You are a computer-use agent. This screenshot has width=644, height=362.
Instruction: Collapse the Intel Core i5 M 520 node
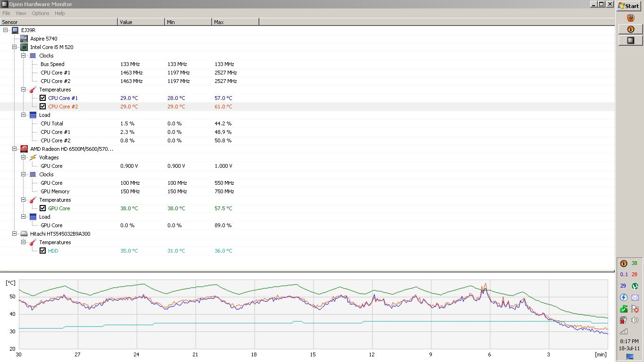[x=15, y=47]
